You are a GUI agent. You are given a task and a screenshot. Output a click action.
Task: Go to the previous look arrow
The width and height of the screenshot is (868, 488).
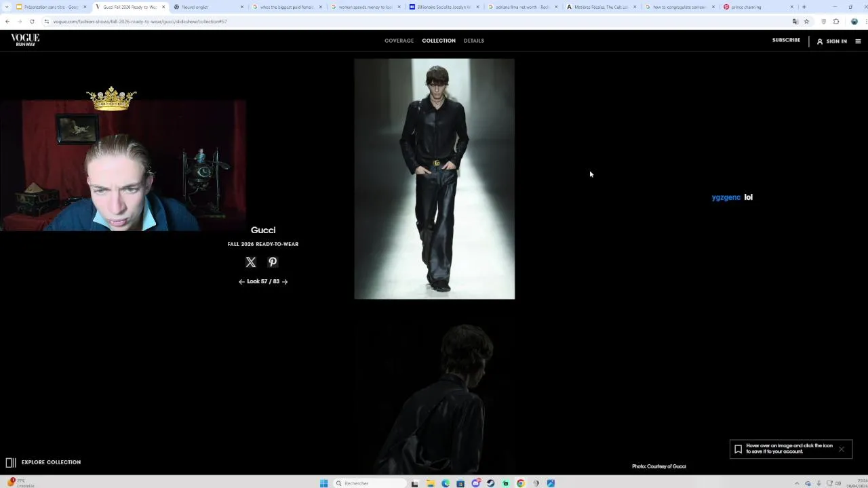tap(241, 282)
